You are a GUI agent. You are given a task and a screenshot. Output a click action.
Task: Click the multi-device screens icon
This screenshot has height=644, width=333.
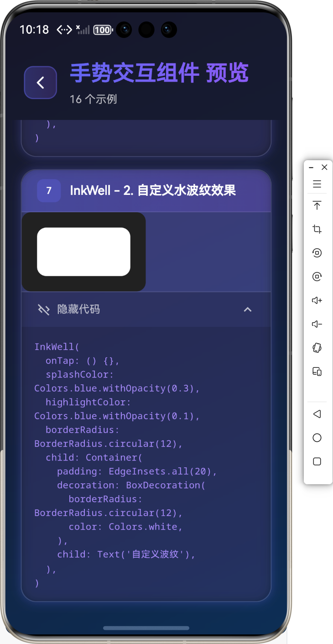317,372
